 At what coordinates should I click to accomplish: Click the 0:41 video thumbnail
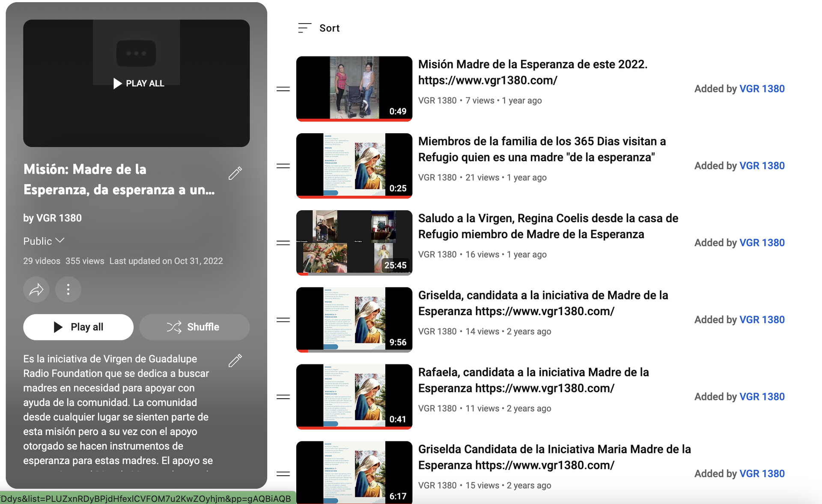click(354, 397)
